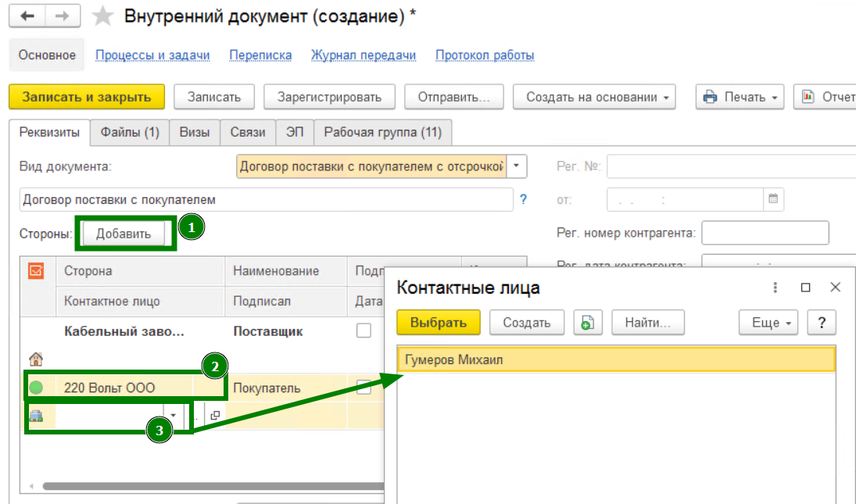Open ЭП tab

(295, 133)
